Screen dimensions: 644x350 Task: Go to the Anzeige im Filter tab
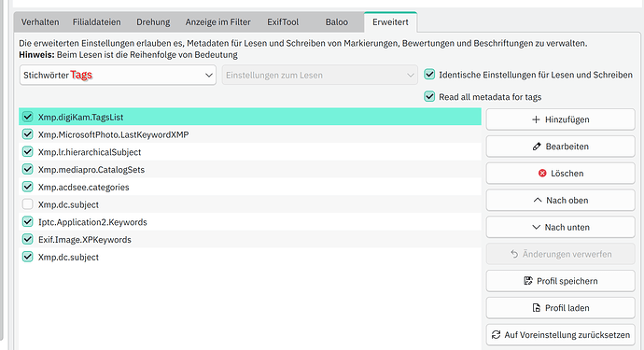[x=217, y=22]
